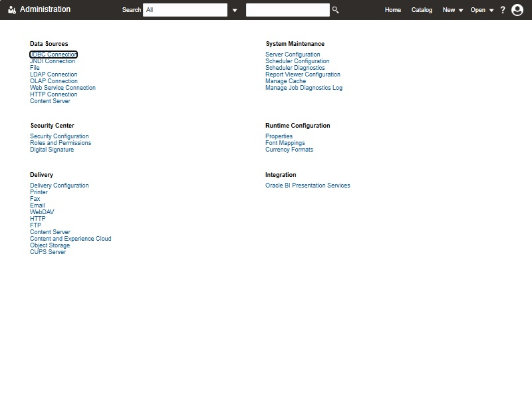Open Scheduler Configuration link
This screenshot has width=532, height=399.
pos(297,61)
